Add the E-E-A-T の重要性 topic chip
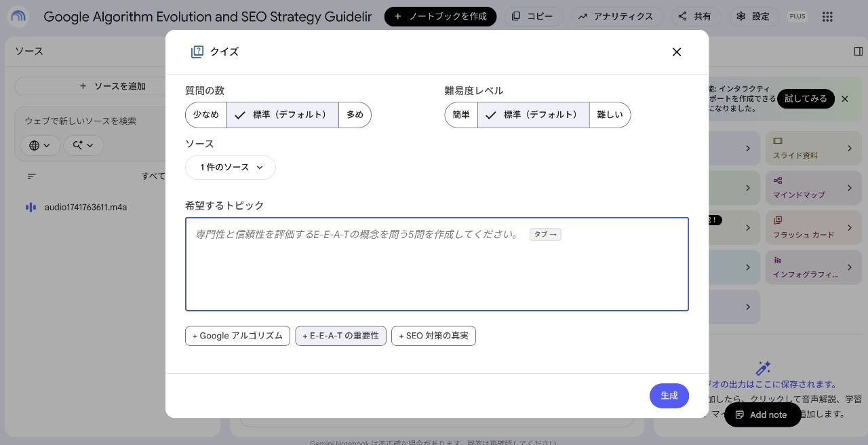The image size is (868, 445). coord(340,336)
